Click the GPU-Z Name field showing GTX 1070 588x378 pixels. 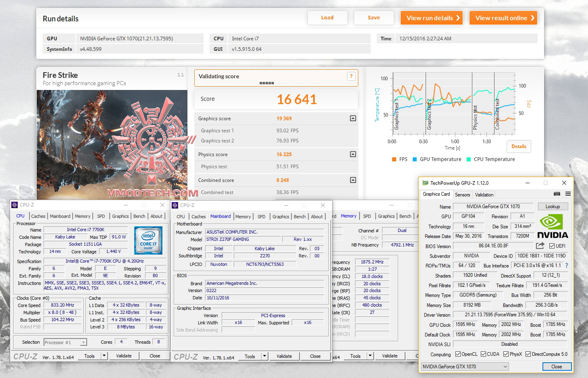click(493, 207)
